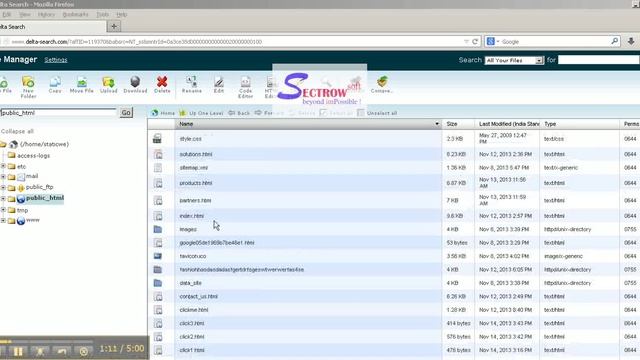Click the reload icon in address bar
The height and width of the screenshot is (360, 640).
[x=475, y=42]
